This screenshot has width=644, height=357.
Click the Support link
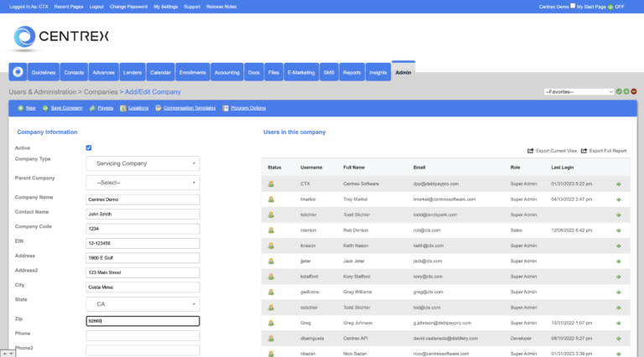(192, 7)
